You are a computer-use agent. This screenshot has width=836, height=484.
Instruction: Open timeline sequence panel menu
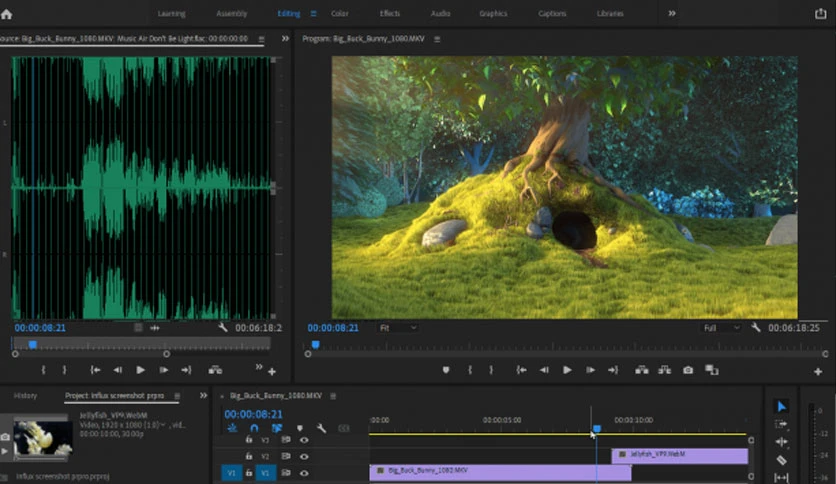point(333,396)
